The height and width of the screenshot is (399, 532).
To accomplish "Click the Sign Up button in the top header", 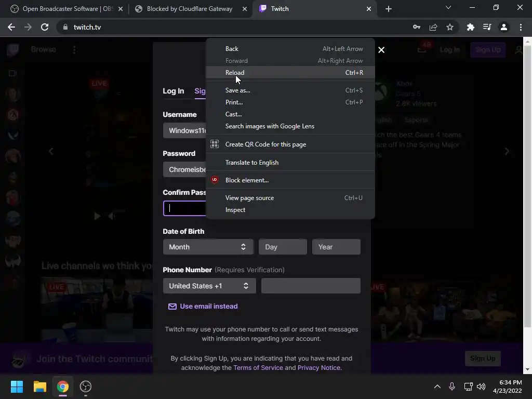I will click(x=488, y=50).
